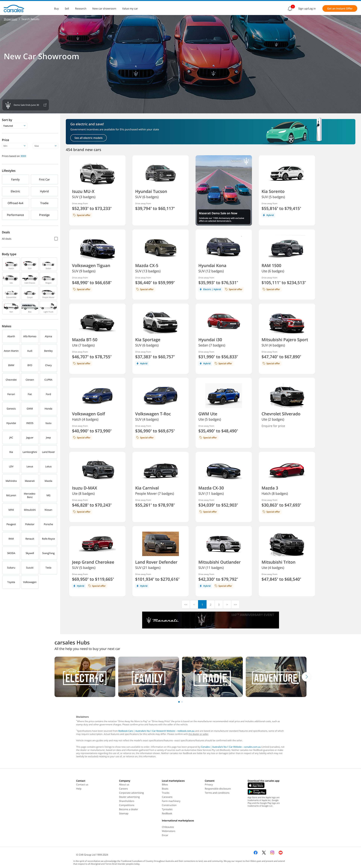
Task: Click Get an Instant Offer button
Action: 339,9
